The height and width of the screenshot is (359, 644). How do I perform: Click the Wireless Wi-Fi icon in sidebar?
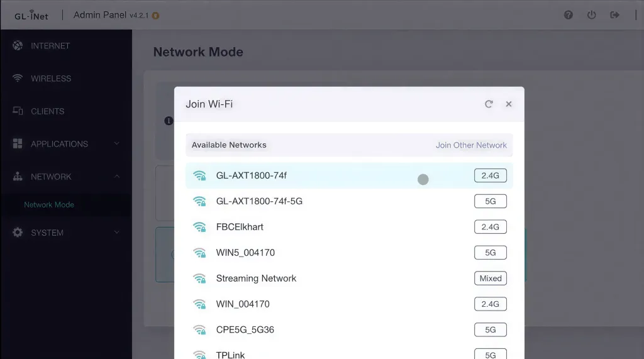18,78
